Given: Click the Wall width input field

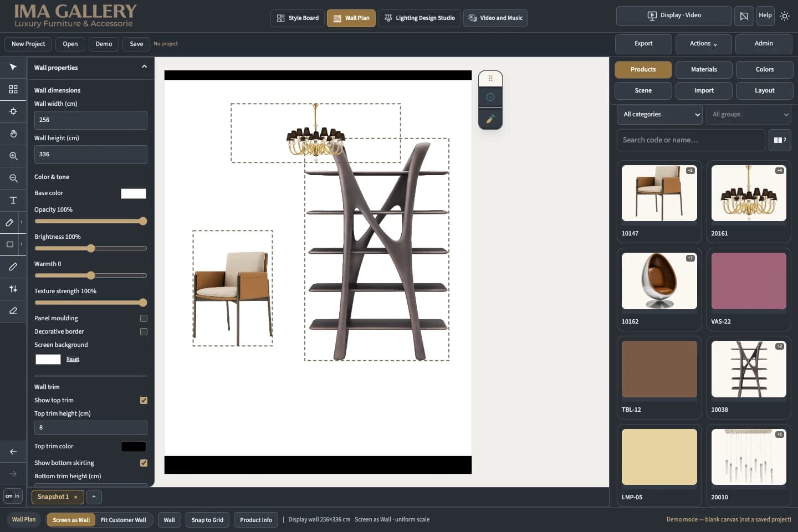Looking at the screenshot, I should point(91,120).
